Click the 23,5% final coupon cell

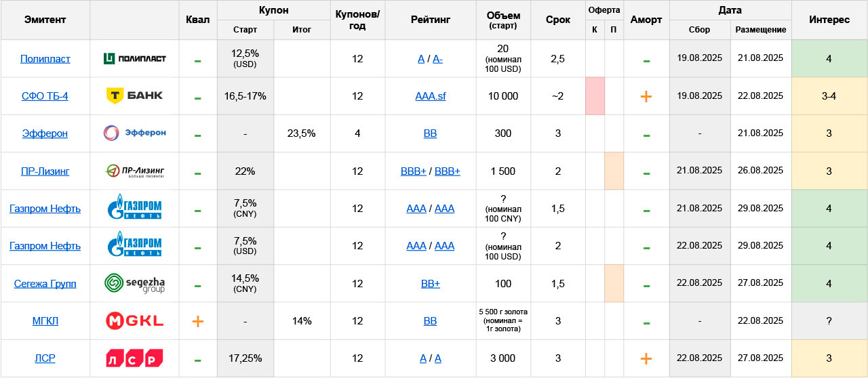pos(302,133)
